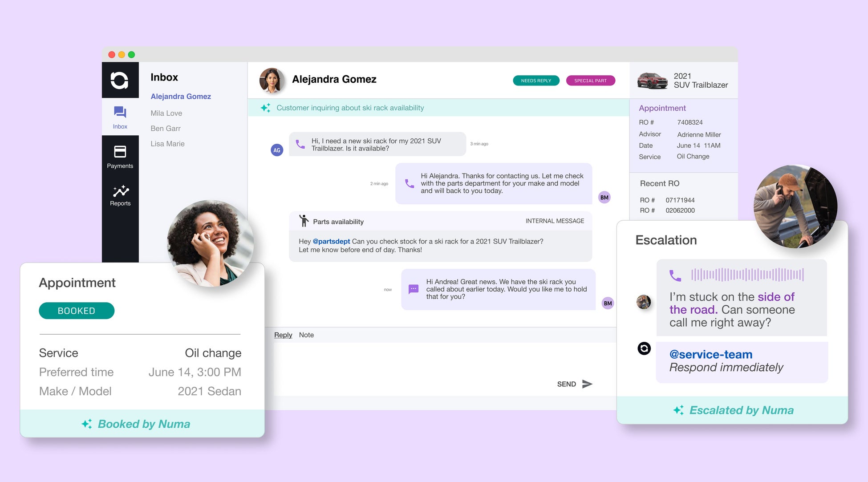868x482 pixels.
Task: Click the SPECIAL PART tag
Action: (x=590, y=81)
